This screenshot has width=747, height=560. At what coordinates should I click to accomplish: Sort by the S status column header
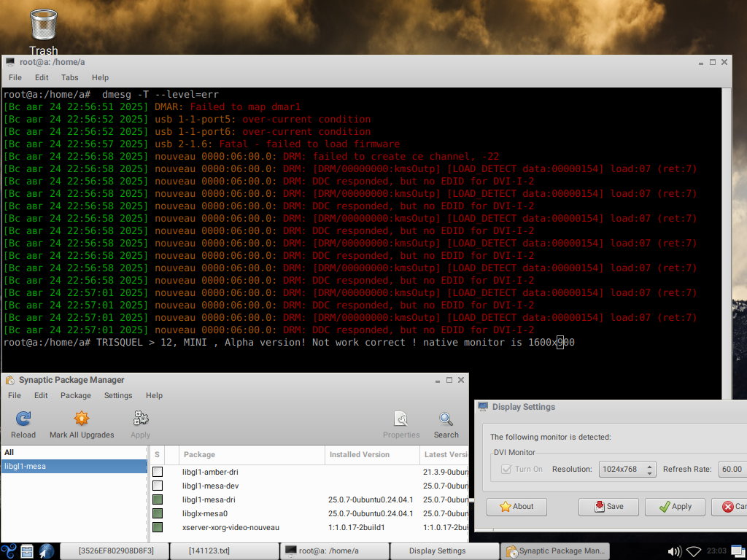click(x=158, y=455)
